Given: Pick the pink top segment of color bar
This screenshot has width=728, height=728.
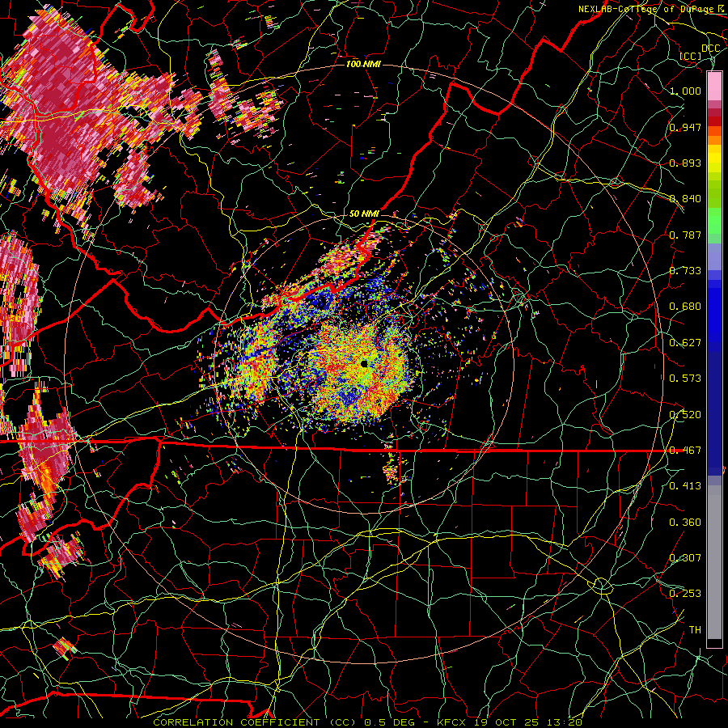Looking at the screenshot, I should pyautogui.click(x=714, y=86).
